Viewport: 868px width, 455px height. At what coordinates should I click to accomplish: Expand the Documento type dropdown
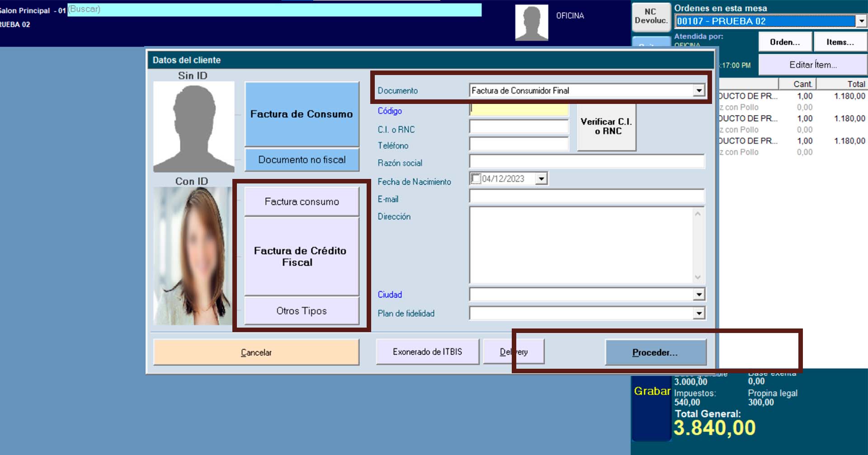(699, 90)
